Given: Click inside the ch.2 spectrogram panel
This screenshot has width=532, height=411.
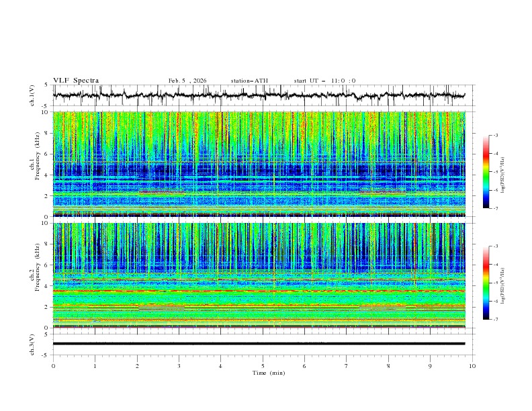Looking at the screenshot, I should [259, 275].
